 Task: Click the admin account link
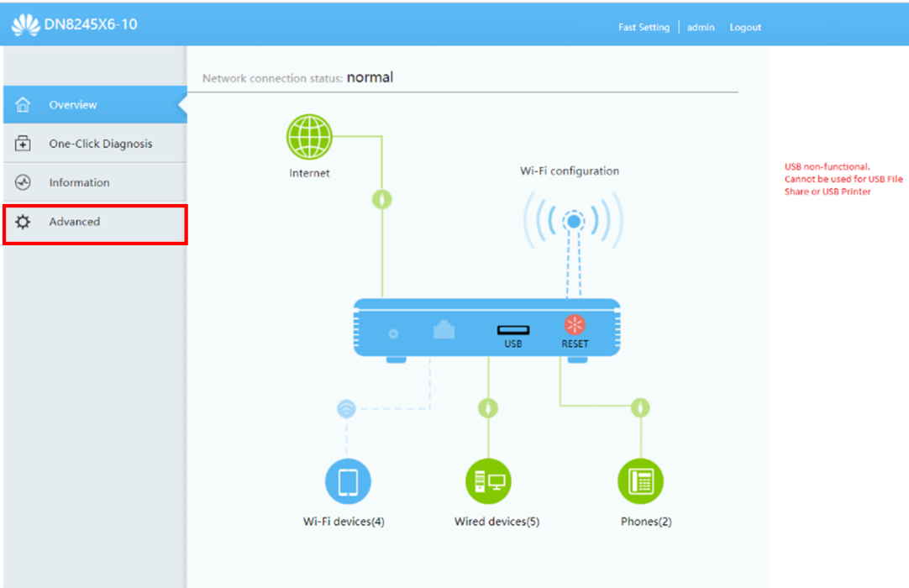701,27
